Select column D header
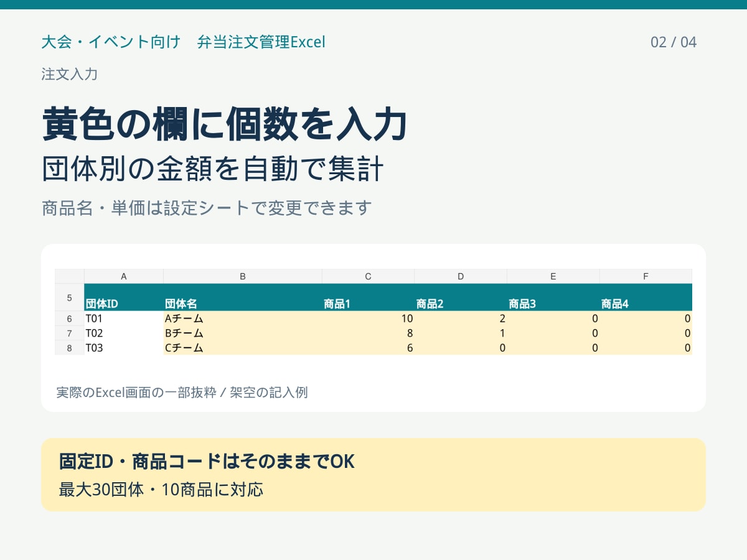This screenshot has height=560, width=747. click(461, 276)
